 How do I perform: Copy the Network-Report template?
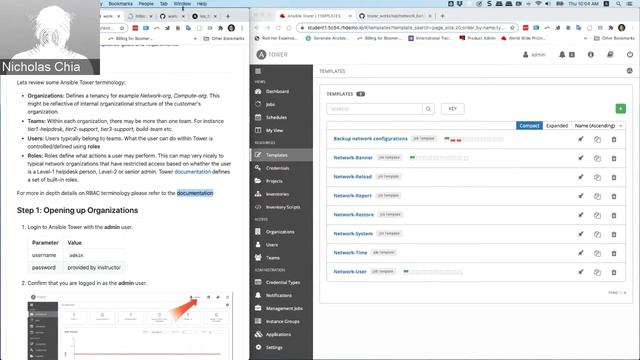(597, 196)
